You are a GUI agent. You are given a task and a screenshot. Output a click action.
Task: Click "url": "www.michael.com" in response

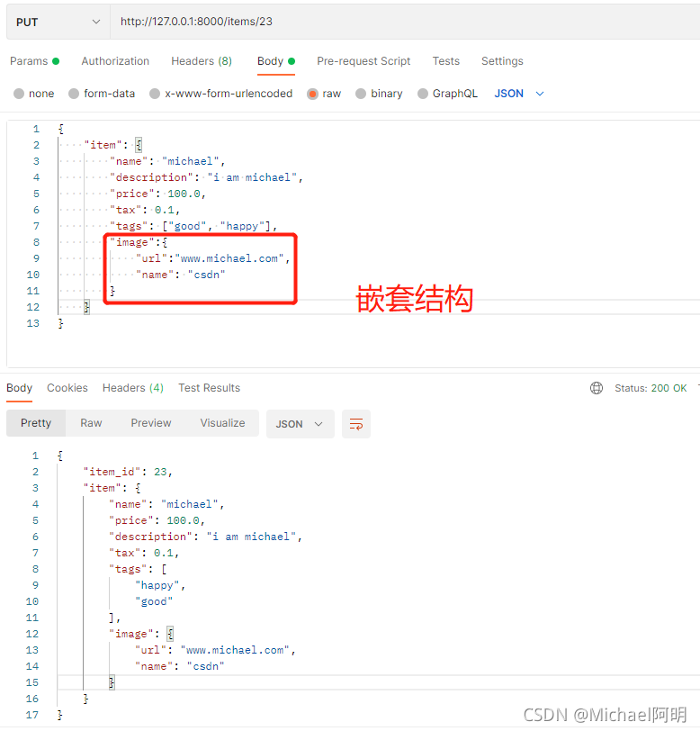pyautogui.click(x=216, y=650)
